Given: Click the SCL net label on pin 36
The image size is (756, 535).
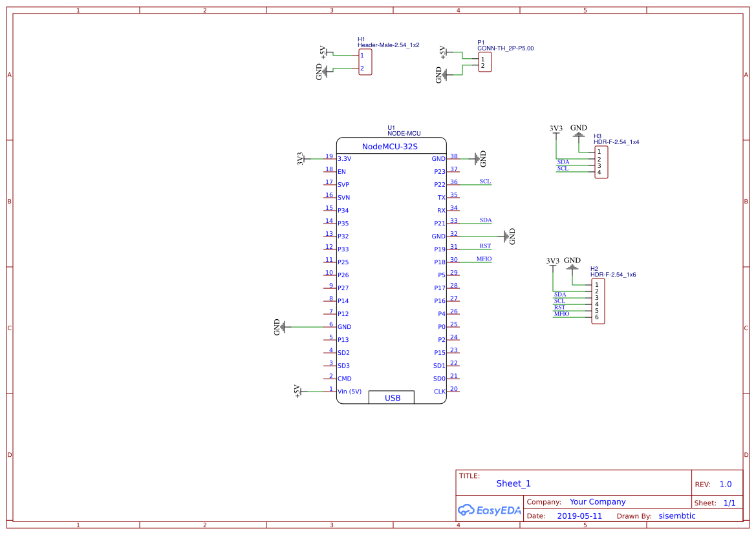Looking at the screenshot, I should (485, 181).
